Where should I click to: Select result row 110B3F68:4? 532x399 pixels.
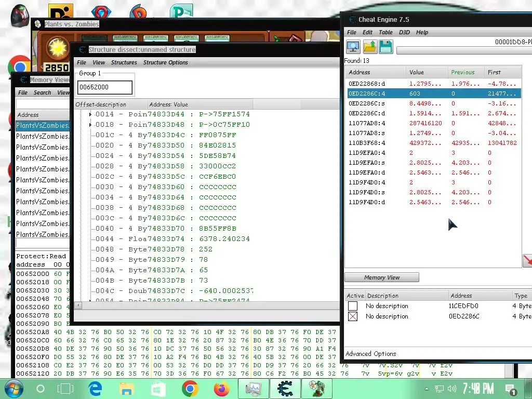[434, 143]
